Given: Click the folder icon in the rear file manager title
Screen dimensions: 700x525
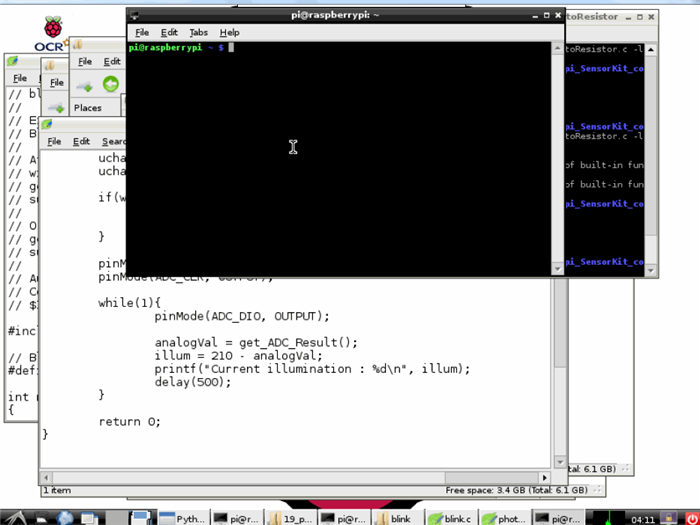Looking at the screenshot, I should coord(50,66).
